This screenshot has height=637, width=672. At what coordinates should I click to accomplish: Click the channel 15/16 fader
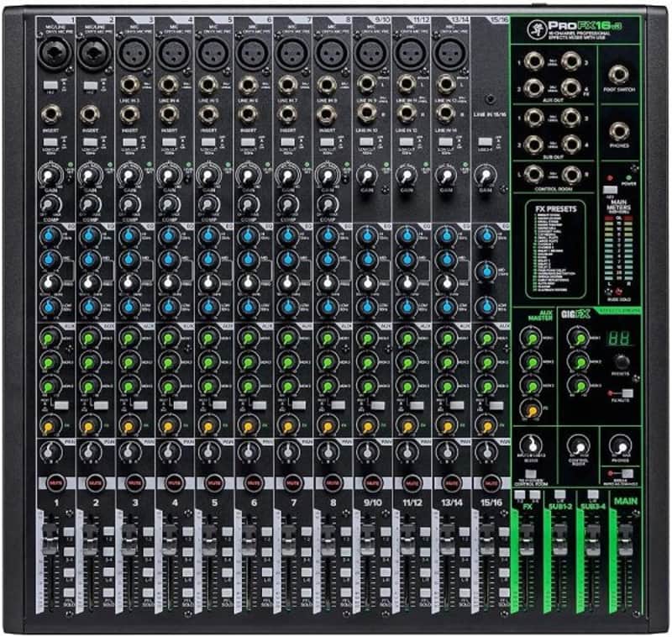[x=486, y=540]
